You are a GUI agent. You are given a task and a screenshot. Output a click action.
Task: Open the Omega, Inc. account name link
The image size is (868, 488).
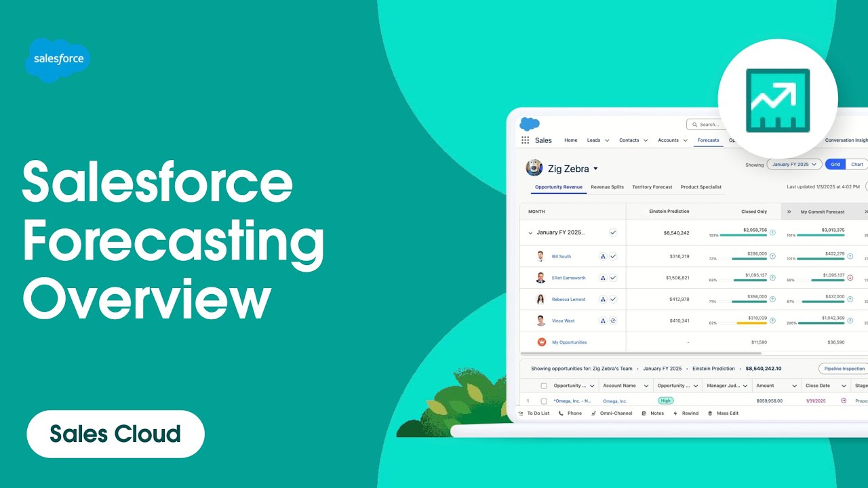click(615, 401)
